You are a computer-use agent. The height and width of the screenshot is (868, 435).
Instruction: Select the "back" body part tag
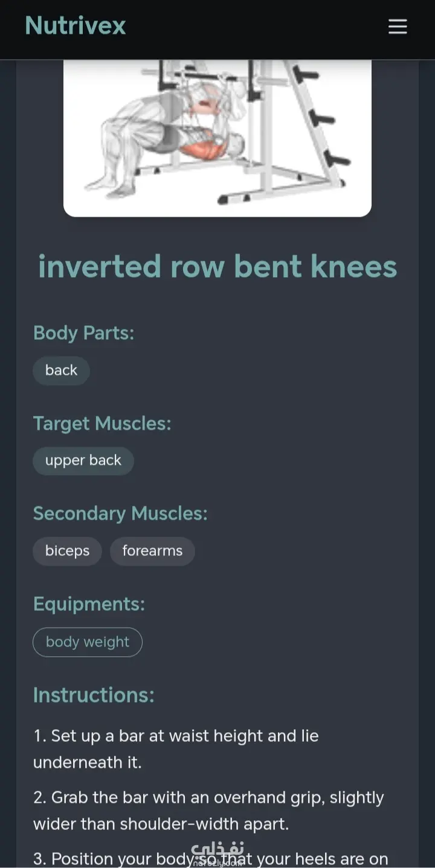pos(61,370)
